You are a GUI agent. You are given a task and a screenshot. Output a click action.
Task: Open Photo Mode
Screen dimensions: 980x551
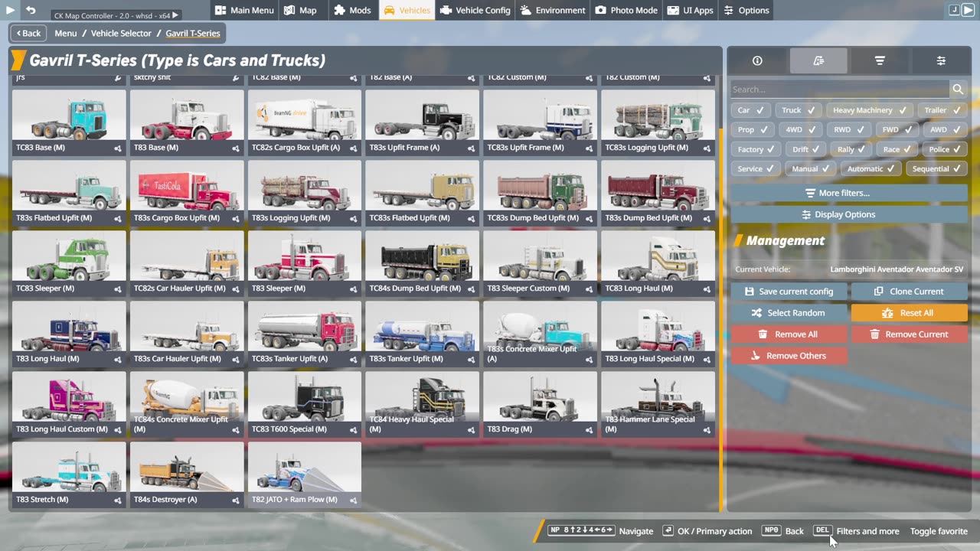626,10
